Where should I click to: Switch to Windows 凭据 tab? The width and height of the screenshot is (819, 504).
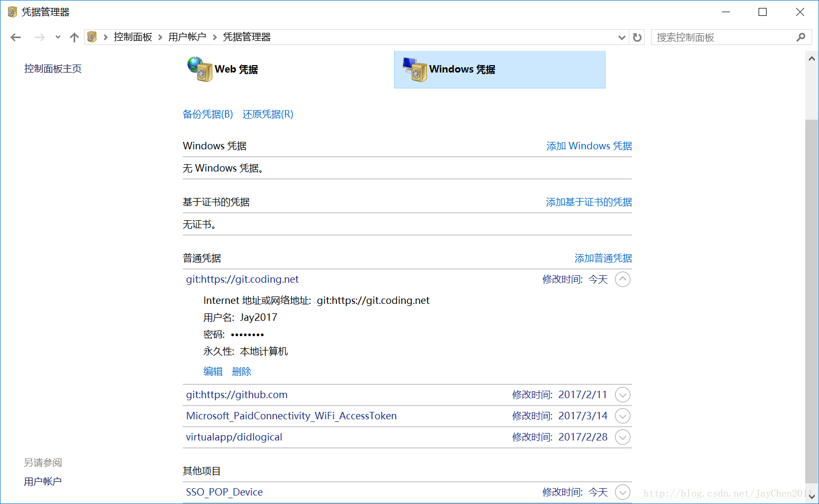[x=500, y=69]
